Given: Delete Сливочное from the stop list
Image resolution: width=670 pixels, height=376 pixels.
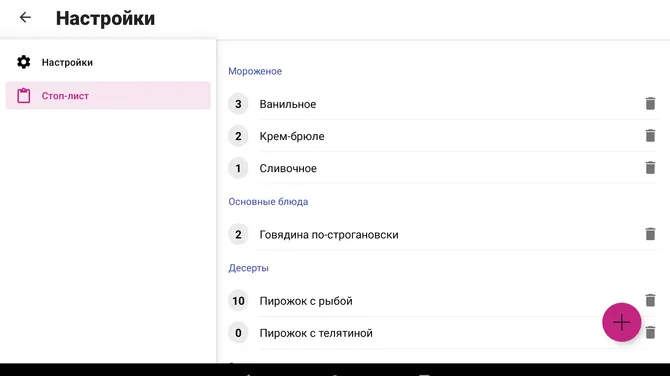Looking at the screenshot, I should click(x=650, y=167).
